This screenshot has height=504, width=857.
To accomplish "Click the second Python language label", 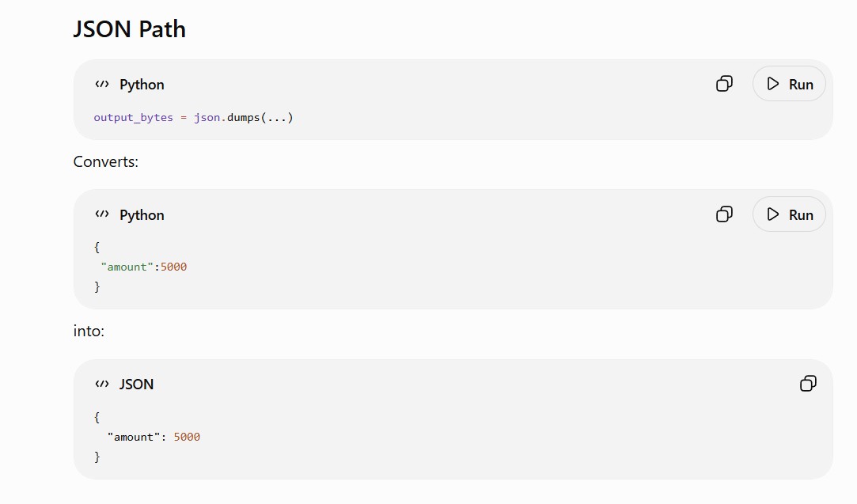I will [x=142, y=215].
